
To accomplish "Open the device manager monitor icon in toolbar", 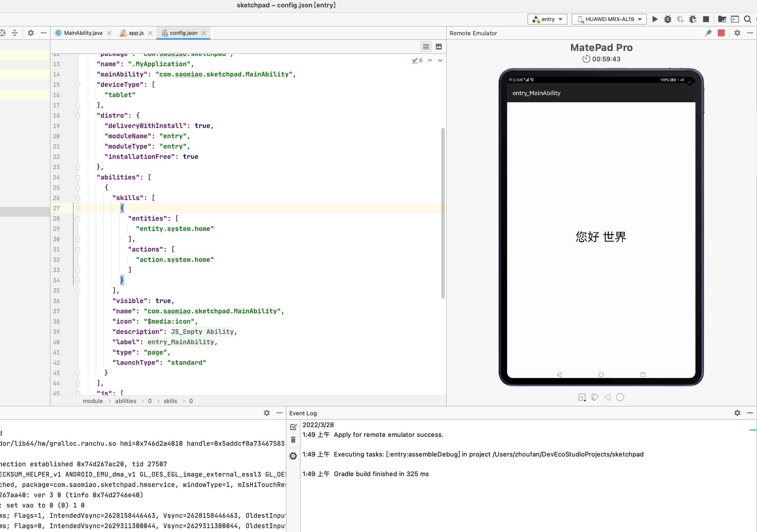I will [x=735, y=19].
